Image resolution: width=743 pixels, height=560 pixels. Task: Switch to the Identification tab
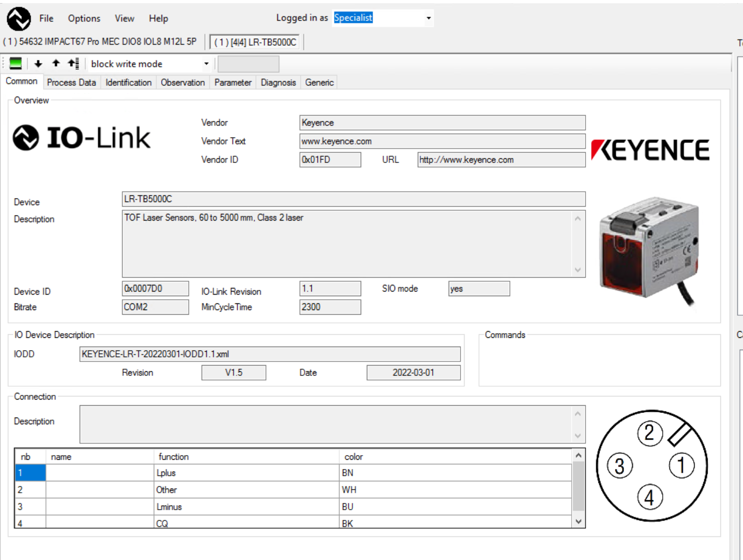tap(129, 82)
